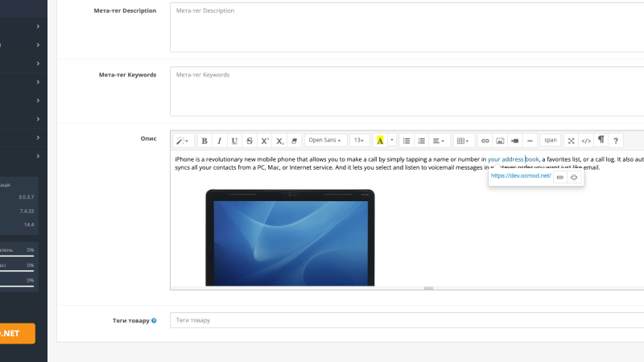The width and height of the screenshot is (644, 362).
Task: Click the Опис field label
Action: [148, 138]
